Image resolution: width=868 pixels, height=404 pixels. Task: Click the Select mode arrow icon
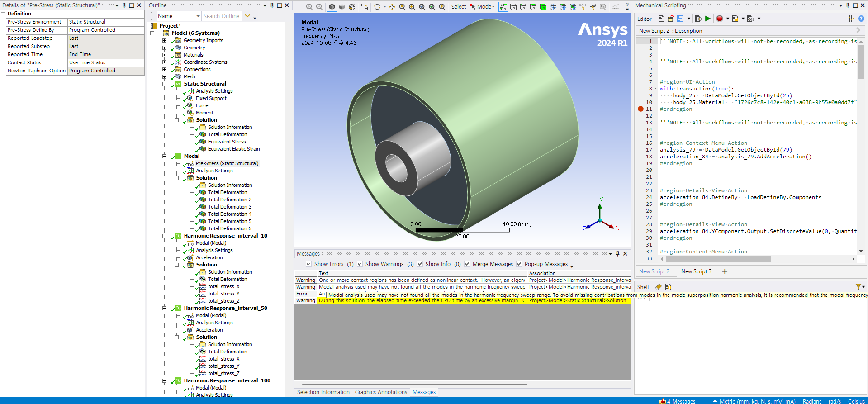point(472,7)
